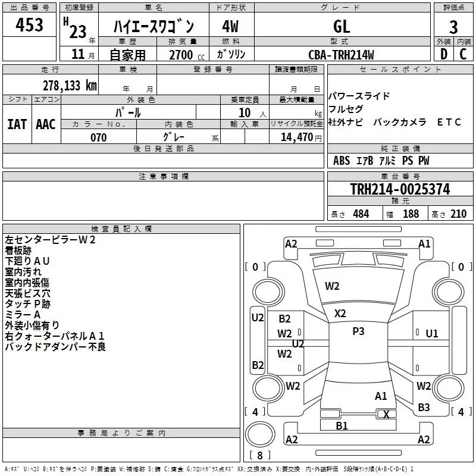Viewport: 476px width, 476px height.
Task: Click the mileage value 278,133 km
Action: 70,85
